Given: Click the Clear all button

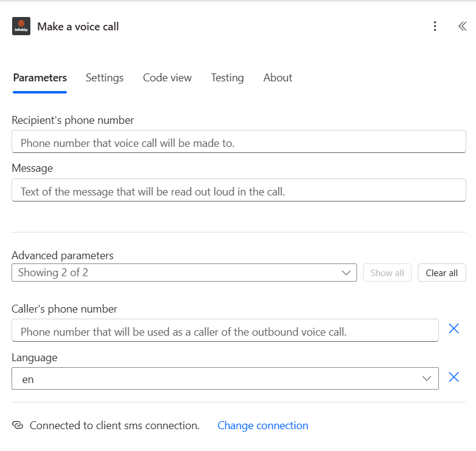Looking at the screenshot, I should click(x=442, y=273).
